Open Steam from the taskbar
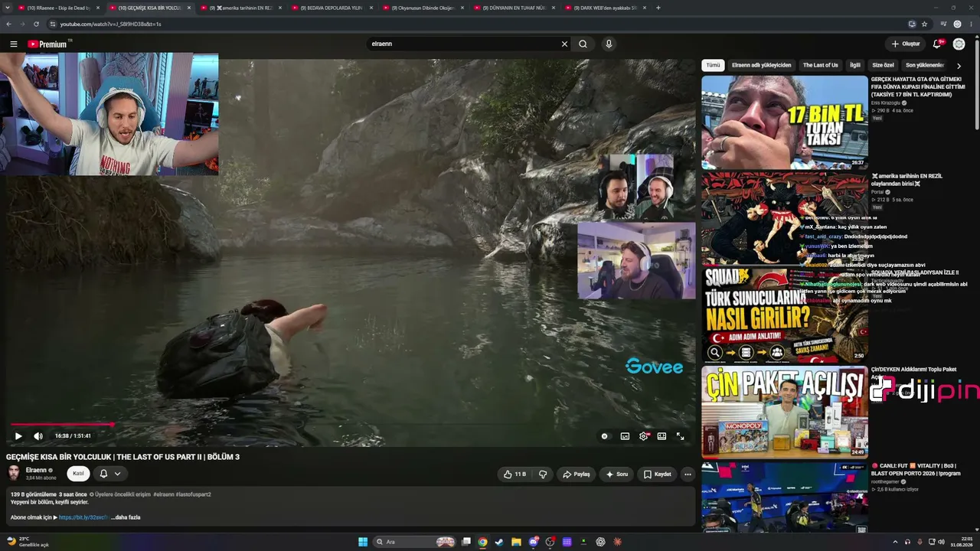Image resolution: width=980 pixels, height=551 pixels. pos(499,542)
